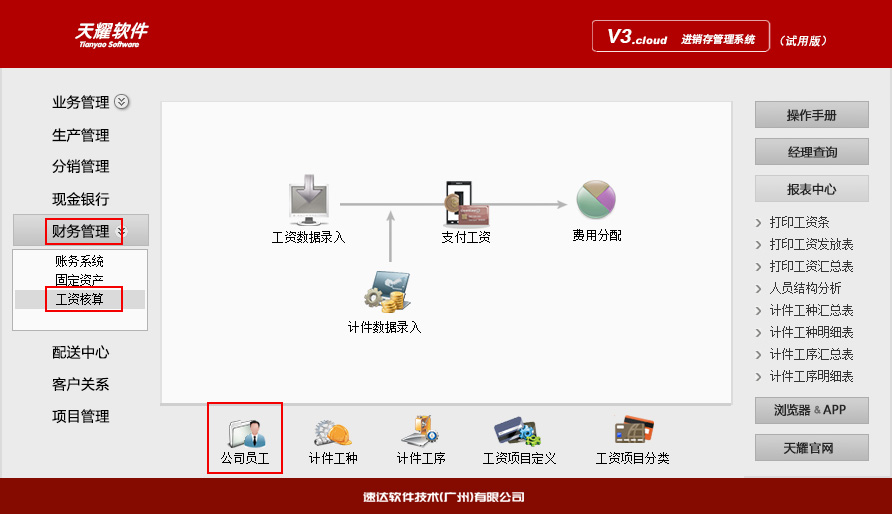Screen dimensions: 892x514
Task: Open the 计件工种汇总表 report link
Action: 811,310
